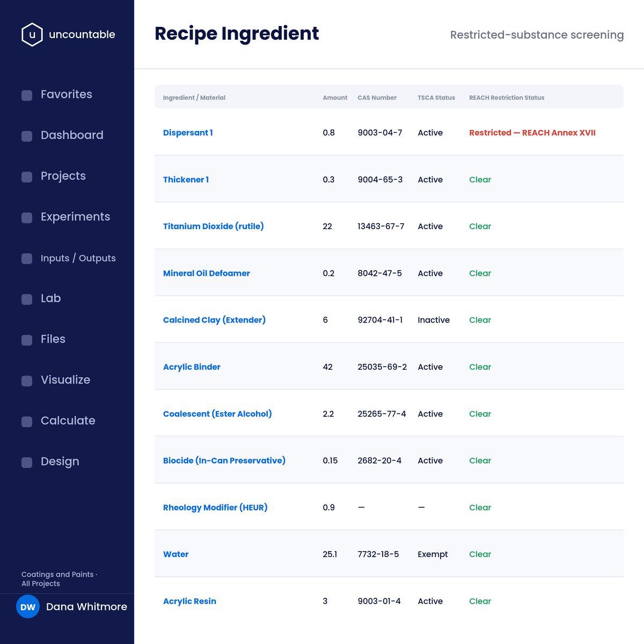This screenshot has height=644, width=644.
Task: Click the amount 0.15 for Biocide
Action: [x=330, y=460]
